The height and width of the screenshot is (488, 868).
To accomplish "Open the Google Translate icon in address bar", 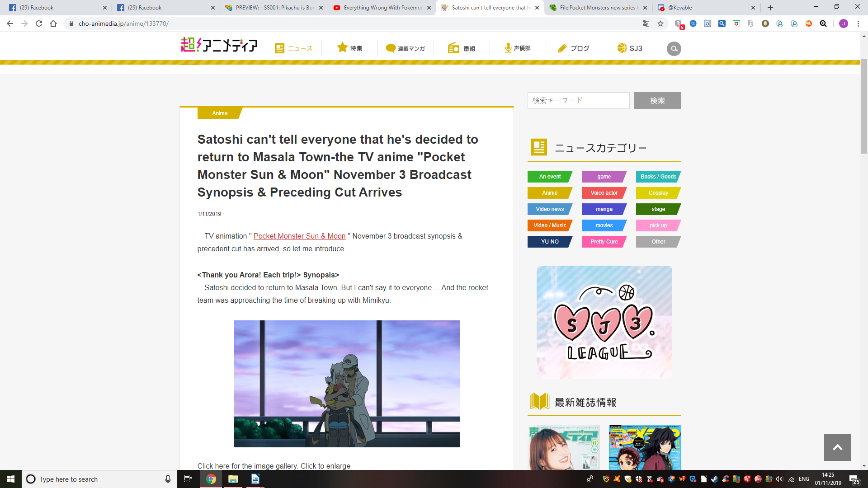I will click(x=646, y=23).
